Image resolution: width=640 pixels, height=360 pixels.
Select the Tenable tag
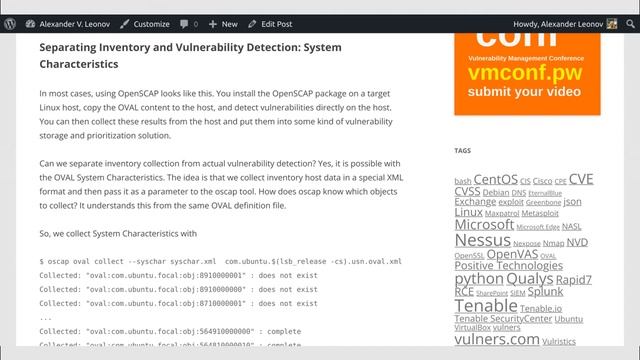pos(486,306)
